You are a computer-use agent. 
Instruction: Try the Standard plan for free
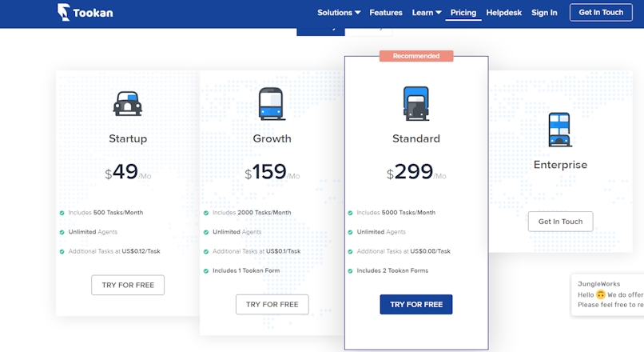click(x=416, y=304)
